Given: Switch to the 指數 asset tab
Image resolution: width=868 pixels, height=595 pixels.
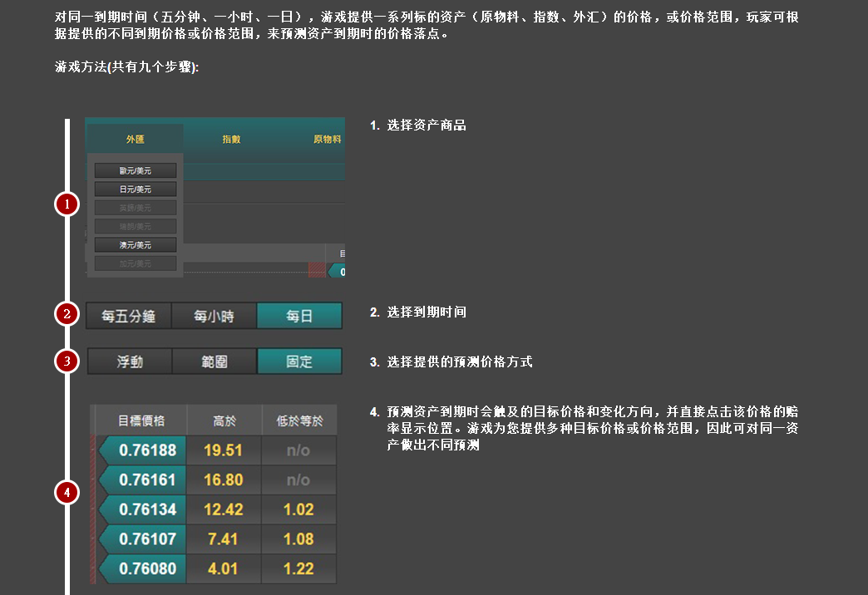Looking at the screenshot, I should (x=231, y=139).
